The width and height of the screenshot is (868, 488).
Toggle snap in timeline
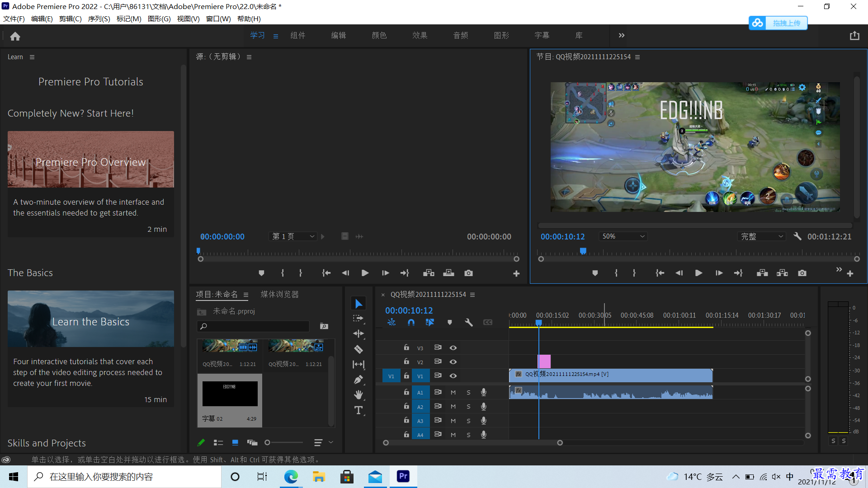coord(411,322)
